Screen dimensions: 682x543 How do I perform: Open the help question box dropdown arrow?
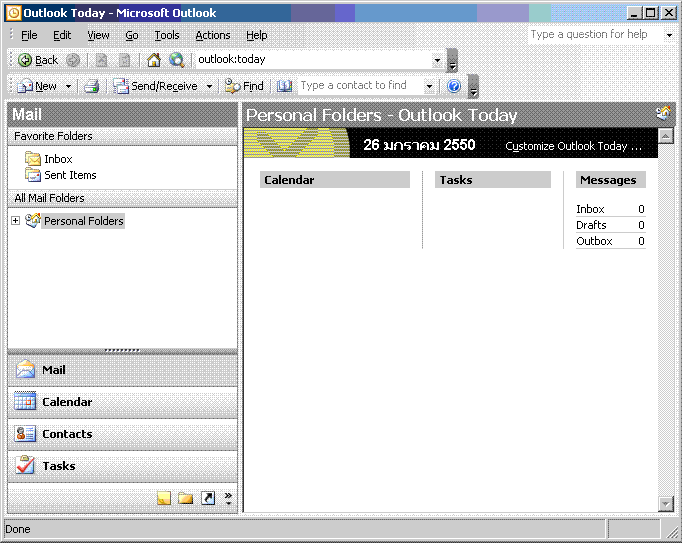pyautogui.click(x=669, y=35)
